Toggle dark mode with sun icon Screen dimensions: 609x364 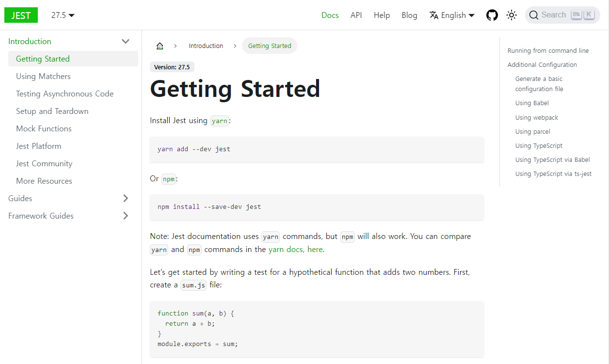pyautogui.click(x=512, y=15)
